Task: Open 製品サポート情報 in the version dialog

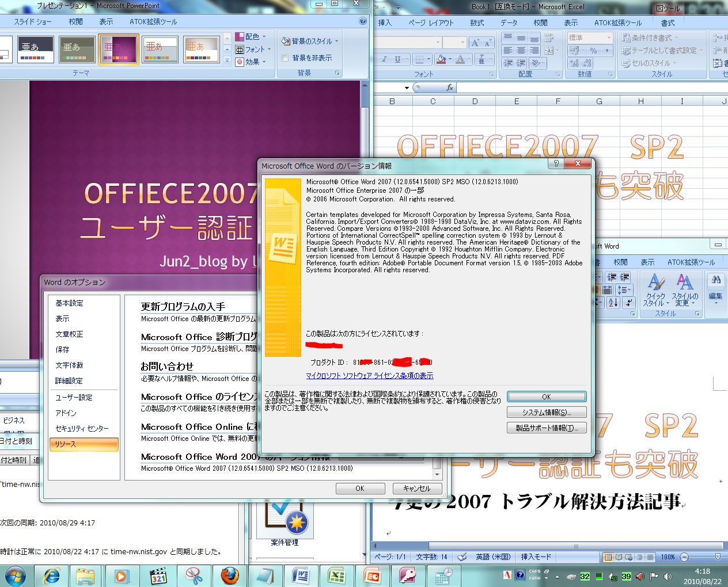Action: 547,428
